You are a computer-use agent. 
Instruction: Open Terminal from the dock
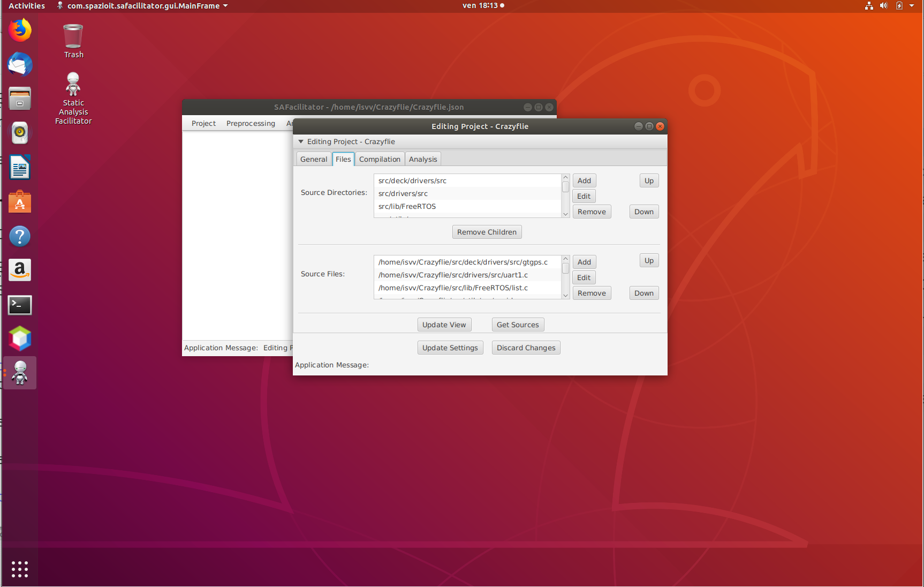(x=20, y=305)
